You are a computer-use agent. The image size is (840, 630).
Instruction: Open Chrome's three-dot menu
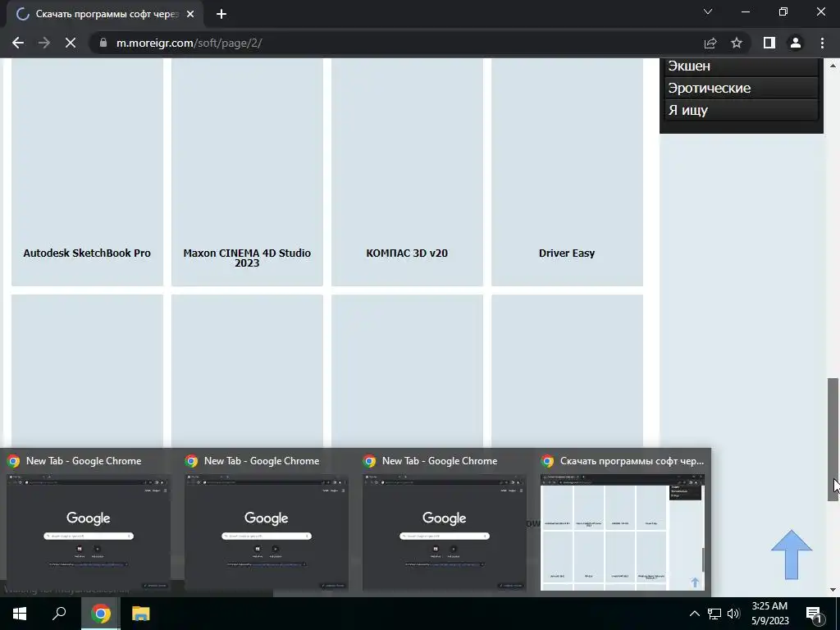point(822,43)
